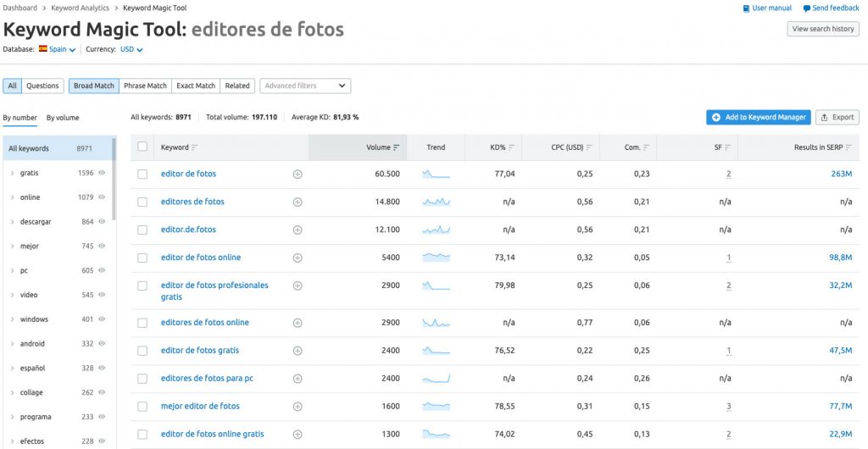Add 'editores de fotos online' via plus icon

coord(298,323)
